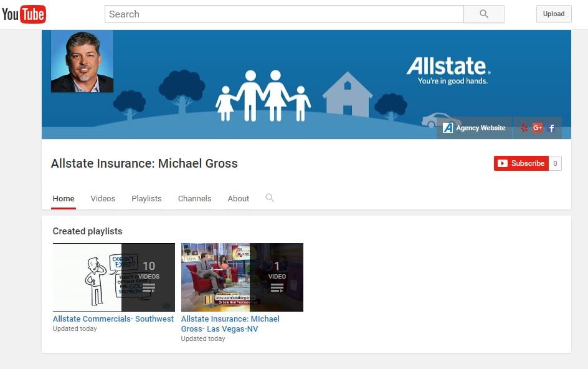Click 'Updated today' under Allstate Commercials- Southwest
The image size is (588, 369).
click(75, 329)
